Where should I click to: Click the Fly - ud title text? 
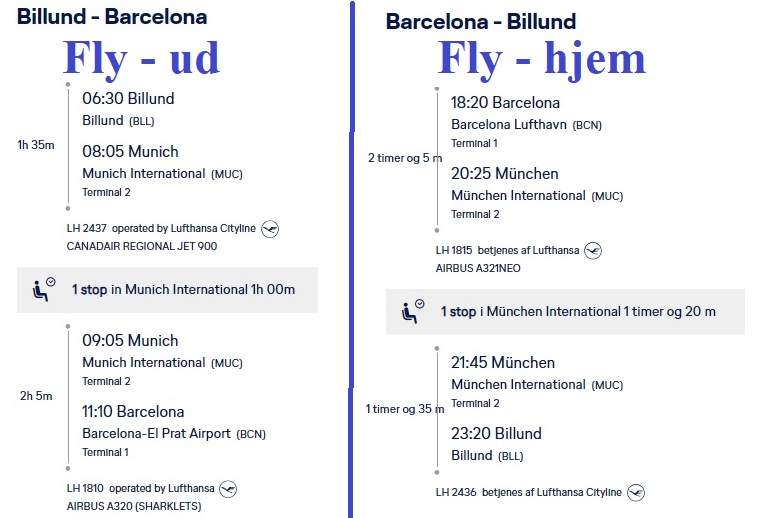[141, 60]
